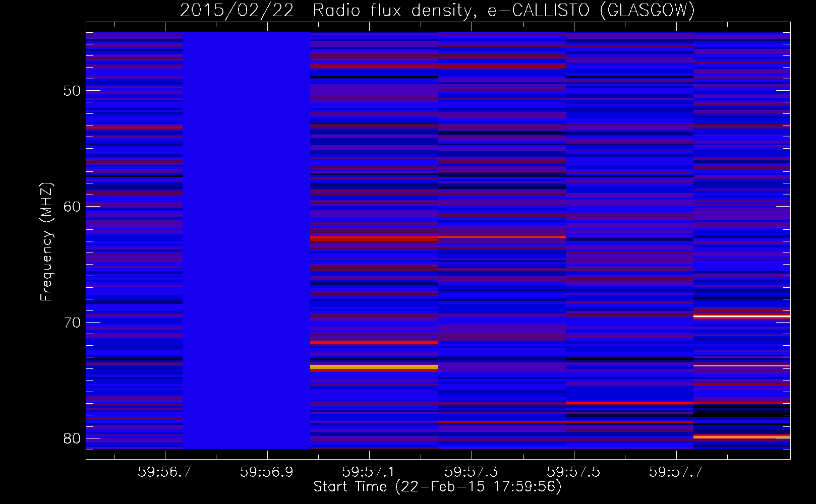Click the 'Frequency (MHZ)' axis label
Image resolution: width=816 pixels, height=504 pixels.
click(x=46, y=242)
